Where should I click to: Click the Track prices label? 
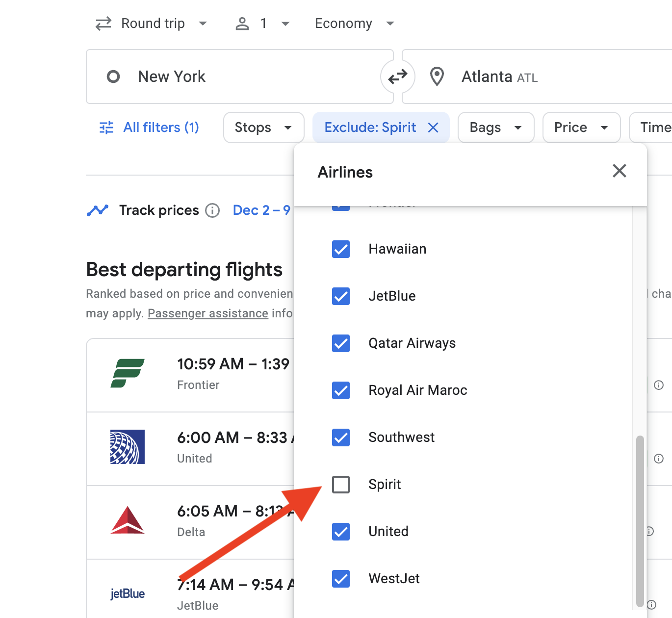coord(159,210)
